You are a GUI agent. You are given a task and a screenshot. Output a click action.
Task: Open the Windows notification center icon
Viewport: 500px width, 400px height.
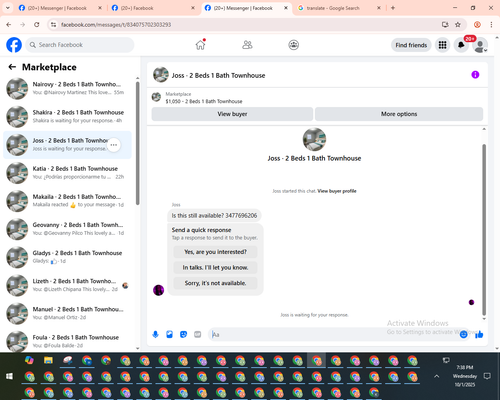[x=487, y=376]
